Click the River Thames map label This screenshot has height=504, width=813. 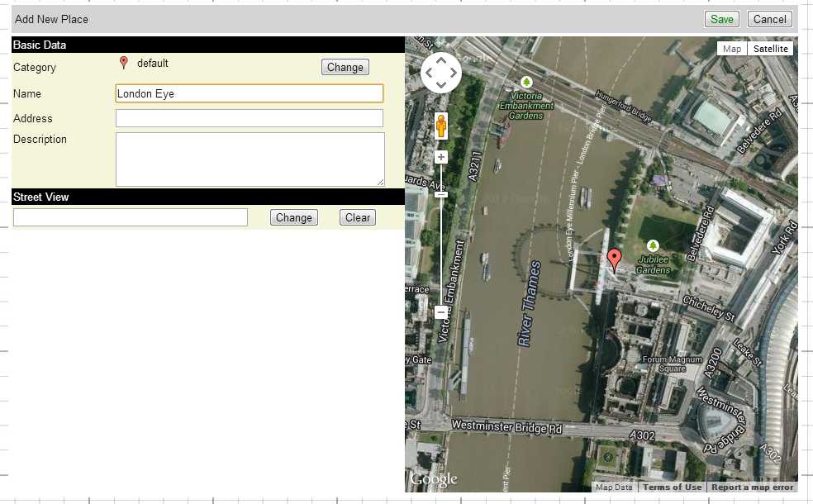tap(530, 304)
